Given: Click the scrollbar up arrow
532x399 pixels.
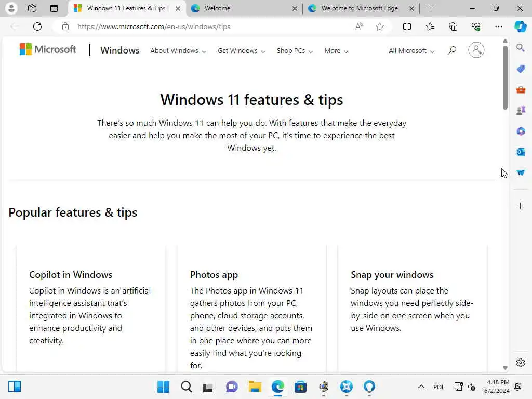Looking at the screenshot, I should [505, 41].
